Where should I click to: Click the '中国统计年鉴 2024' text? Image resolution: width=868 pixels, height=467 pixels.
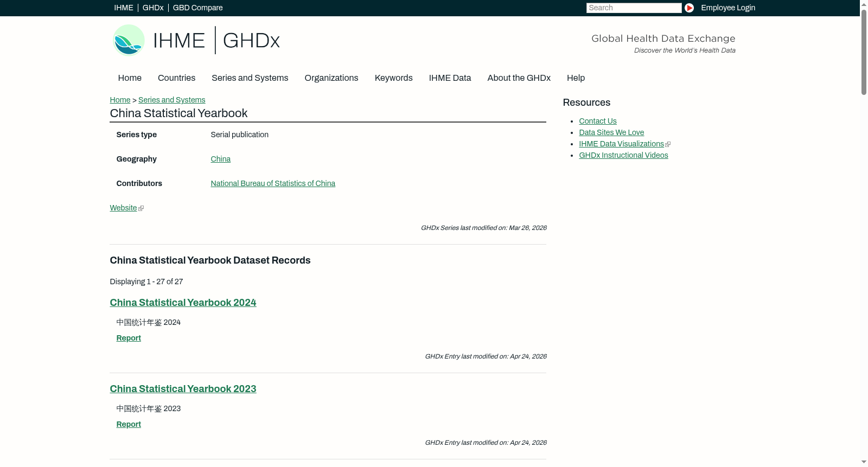tap(148, 322)
